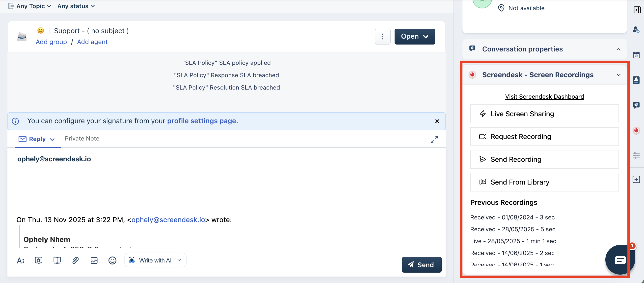Attach a file with the paperclip icon
Image resolution: width=644 pixels, height=283 pixels.
pyautogui.click(x=75, y=260)
